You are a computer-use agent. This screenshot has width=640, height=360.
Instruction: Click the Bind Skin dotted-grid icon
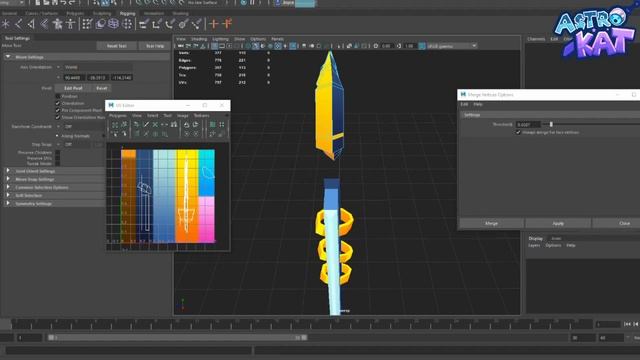87,24
